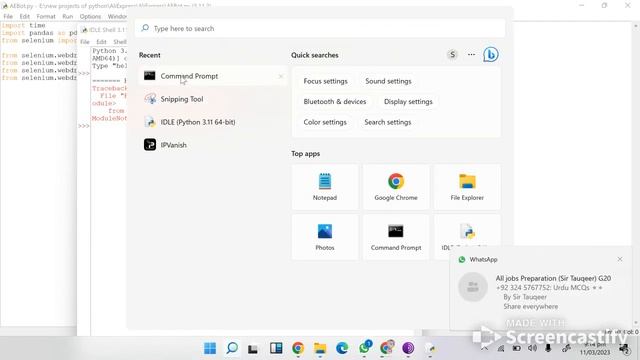
Task: Show hidden system tray icons
Action: click(x=484, y=349)
